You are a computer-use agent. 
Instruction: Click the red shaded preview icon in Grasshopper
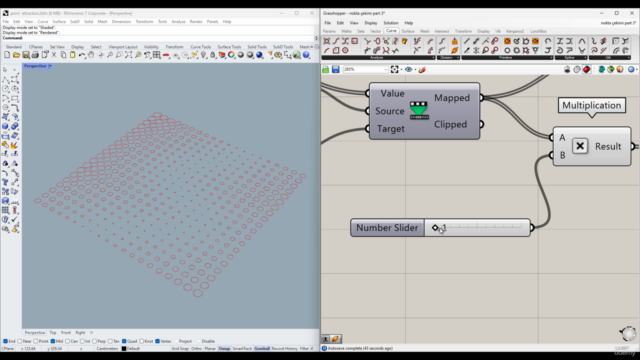[587, 70]
